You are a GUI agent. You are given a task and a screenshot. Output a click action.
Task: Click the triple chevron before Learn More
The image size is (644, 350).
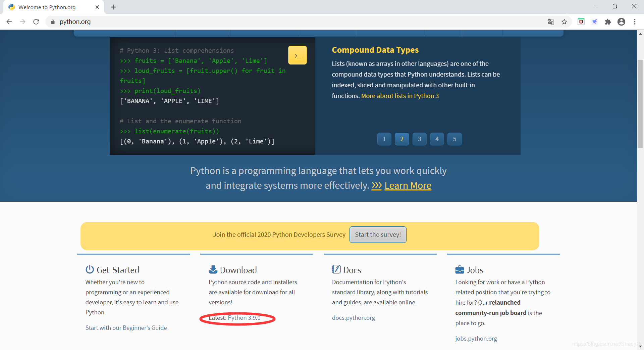point(377,185)
